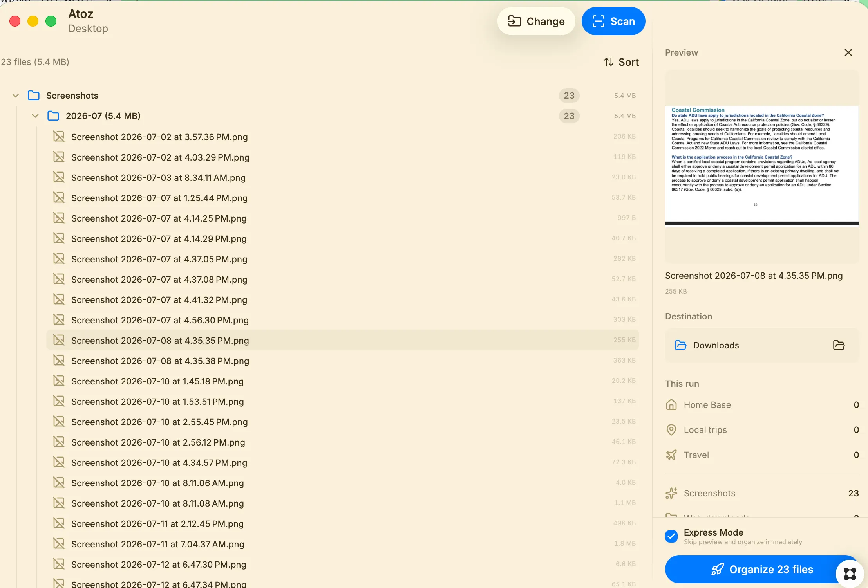Image resolution: width=868 pixels, height=588 pixels.
Task: Click image icon for Screenshot 2026-07-07 at 4.14.25 PM
Action: click(x=59, y=218)
